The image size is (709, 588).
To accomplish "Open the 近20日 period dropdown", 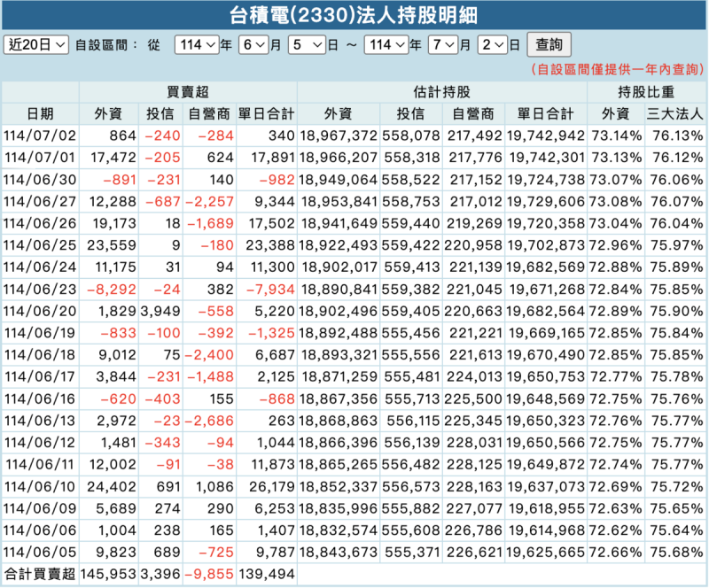I will point(35,45).
